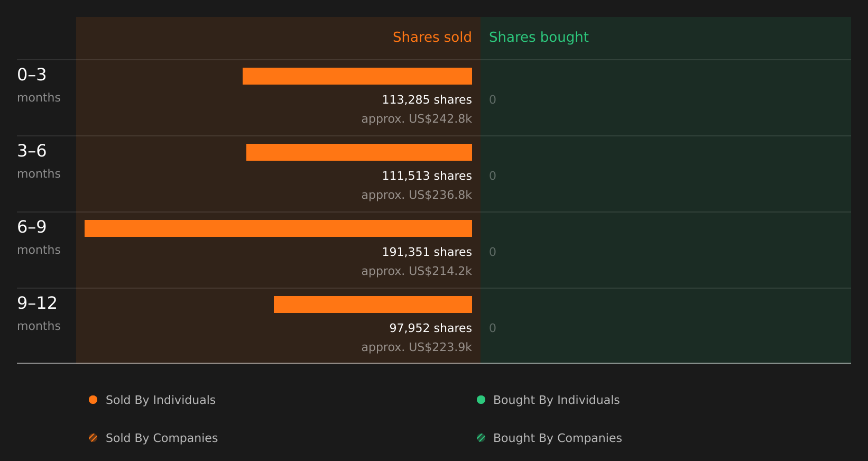Click the 3–6 months orange sold bar
Screen dimensions: 868x461
point(359,152)
